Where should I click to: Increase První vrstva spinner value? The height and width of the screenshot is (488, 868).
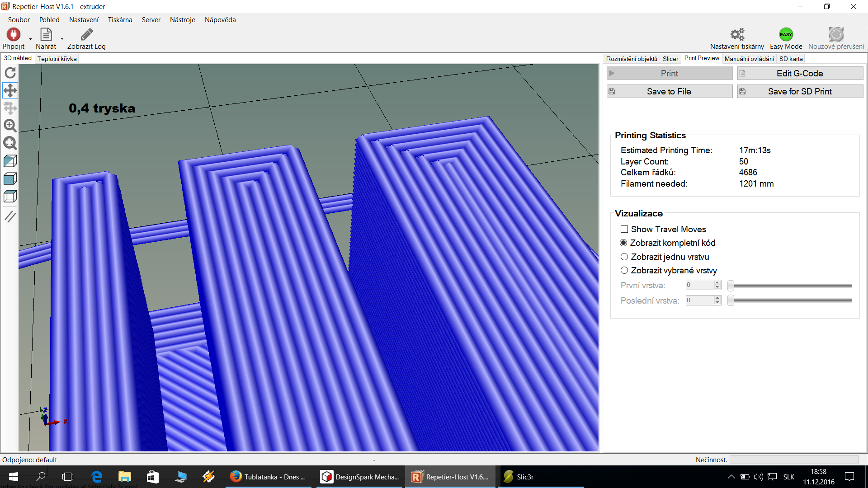pos(717,283)
